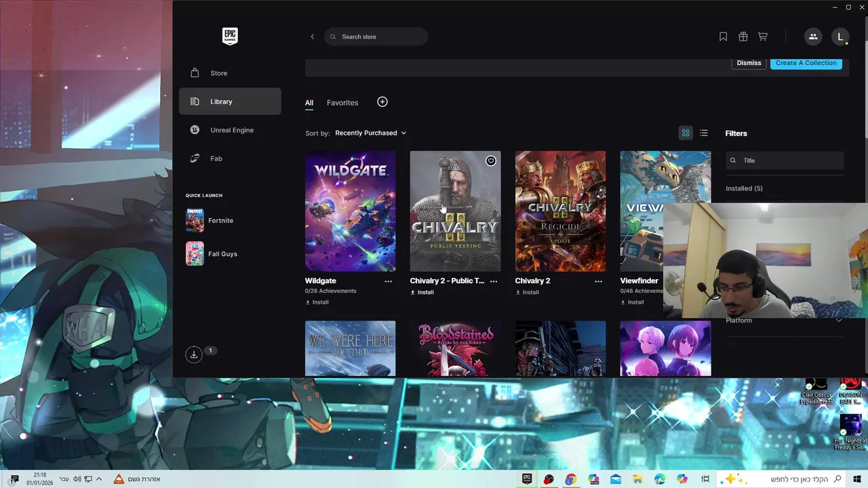Open Copilot from the taskbar
This screenshot has width=868, height=488.
tap(682, 479)
